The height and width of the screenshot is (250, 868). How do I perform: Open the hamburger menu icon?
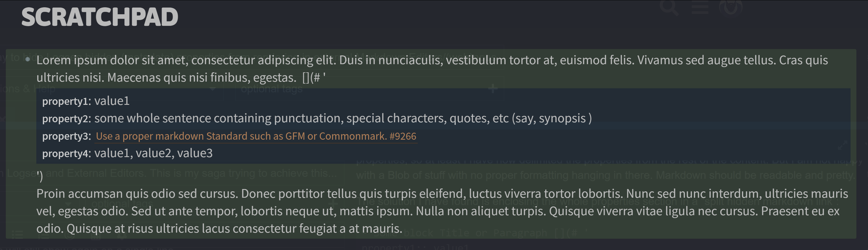700,8
